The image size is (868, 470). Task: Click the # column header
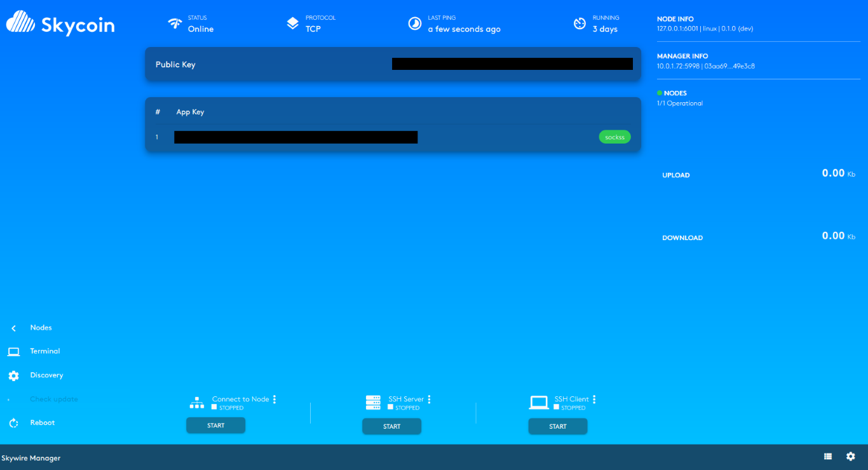(158, 112)
